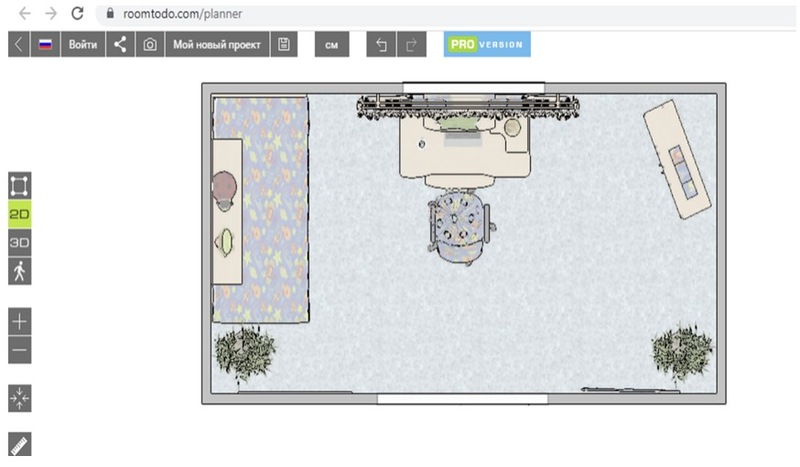
Task: Reload the roomtodo planner page
Action: pyautogui.click(x=77, y=13)
